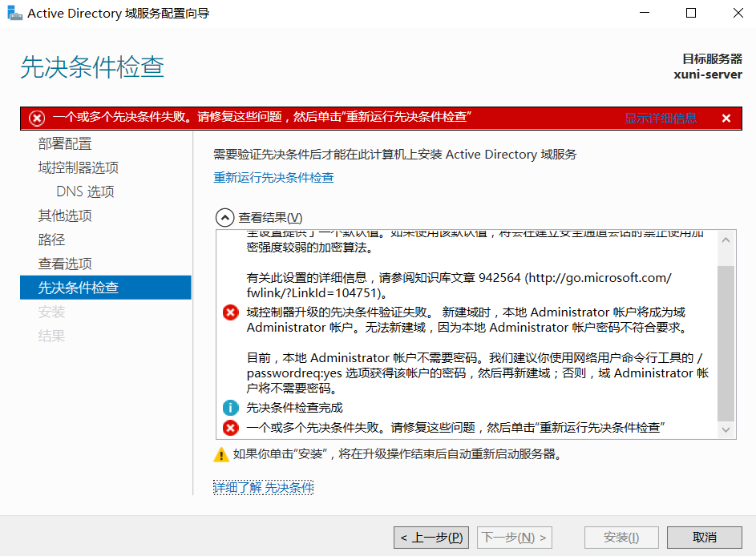This screenshot has width=756, height=556.
Task: Click the Active Directory wizard title bar icon
Action: pyautogui.click(x=15, y=13)
